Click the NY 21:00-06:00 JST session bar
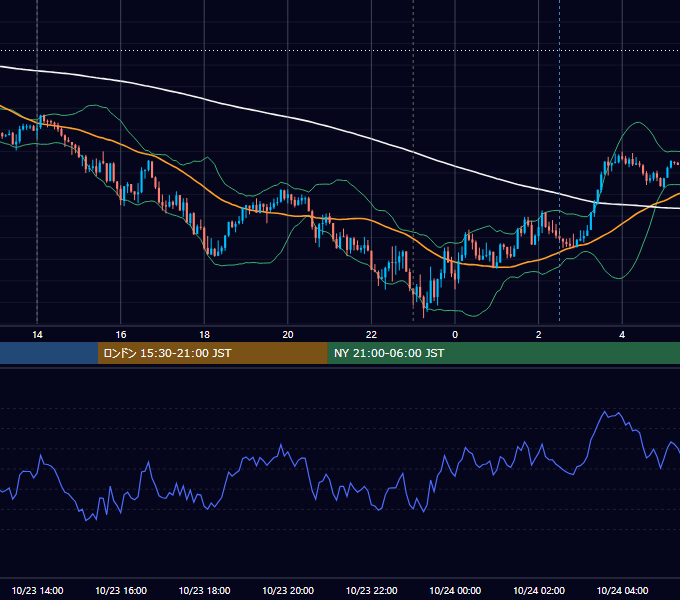The height and width of the screenshot is (600, 680). coord(503,353)
